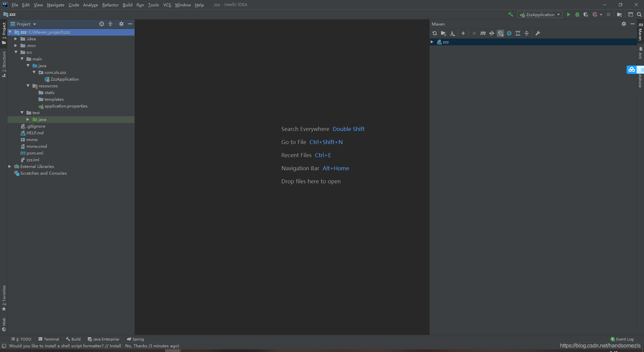The image size is (644, 352).
Task: Reimport all Maven projects refresh icon
Action: tap(435, 33)
